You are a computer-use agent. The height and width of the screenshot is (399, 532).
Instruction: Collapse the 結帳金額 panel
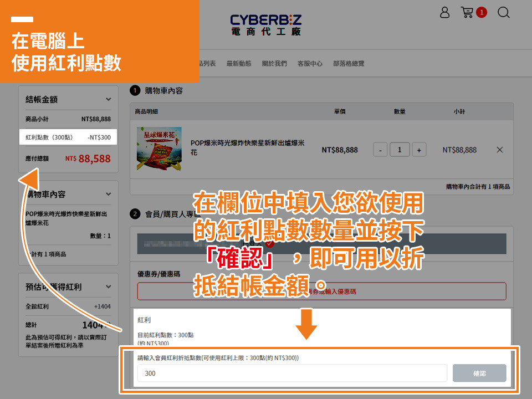(x=108, y=100)
